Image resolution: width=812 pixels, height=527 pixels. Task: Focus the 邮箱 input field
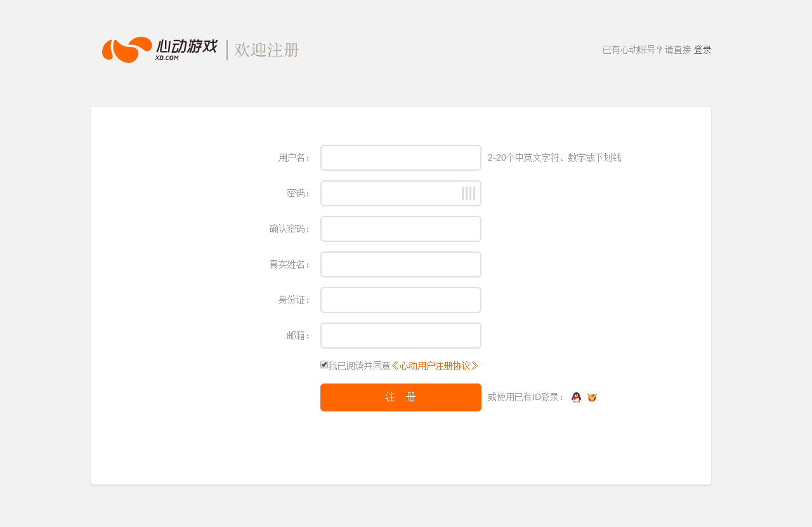pos(401,336)
